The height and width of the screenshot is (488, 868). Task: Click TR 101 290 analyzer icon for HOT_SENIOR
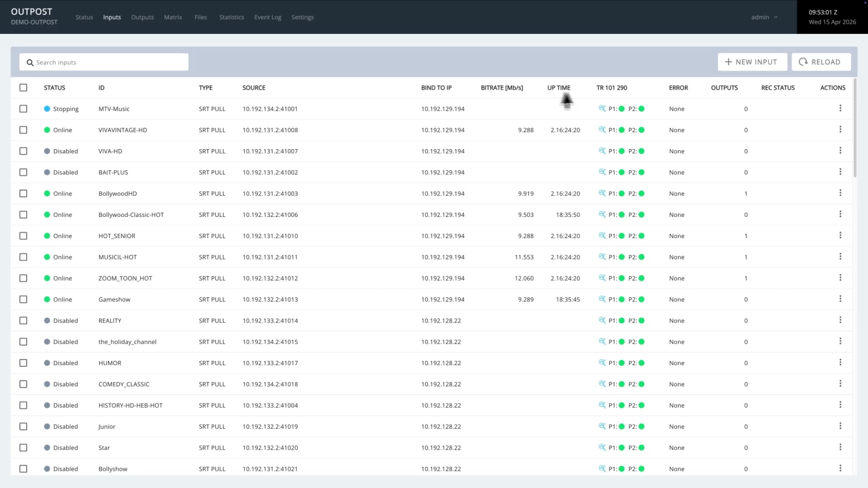coord(602,235)
